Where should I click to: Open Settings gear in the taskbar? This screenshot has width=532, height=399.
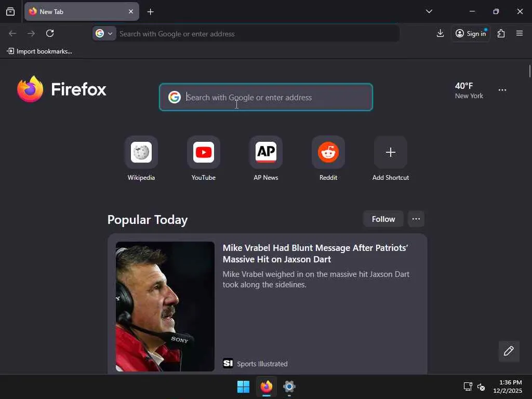click(289, 387)
